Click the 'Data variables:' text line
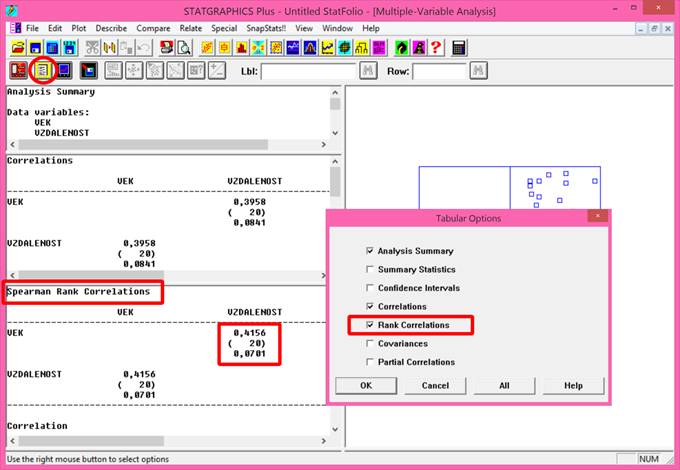680x470 pixels. click(48, 112)
